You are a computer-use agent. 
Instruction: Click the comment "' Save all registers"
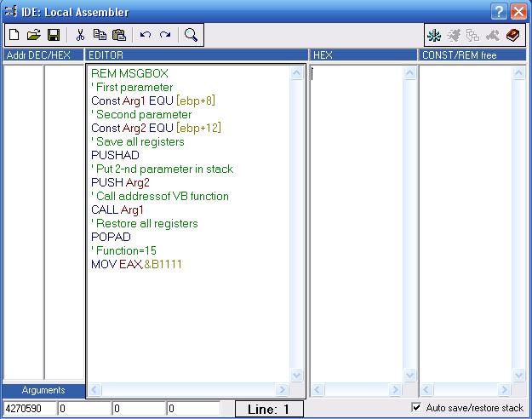[x=137, y=141]
